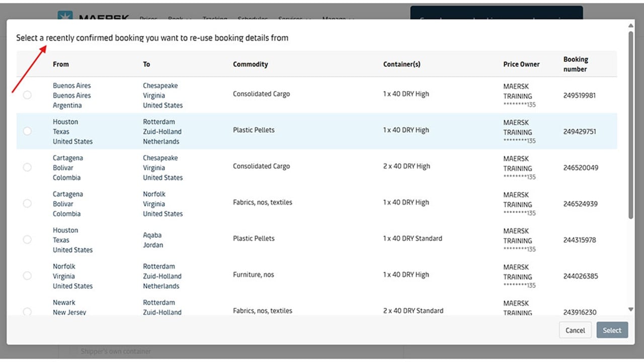Viewport: 644px width, 362px height.
Task: Select the Norfolk to Rotterdam Furniture booking
Action: coord(27,276)
